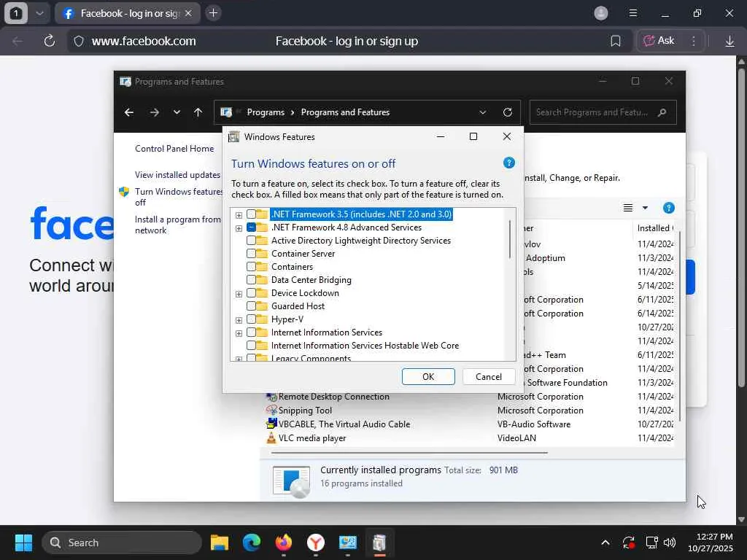Reload the Facebook page in browser
The height and width of the screenshot is (560, 747).
[x=50, y=41]
